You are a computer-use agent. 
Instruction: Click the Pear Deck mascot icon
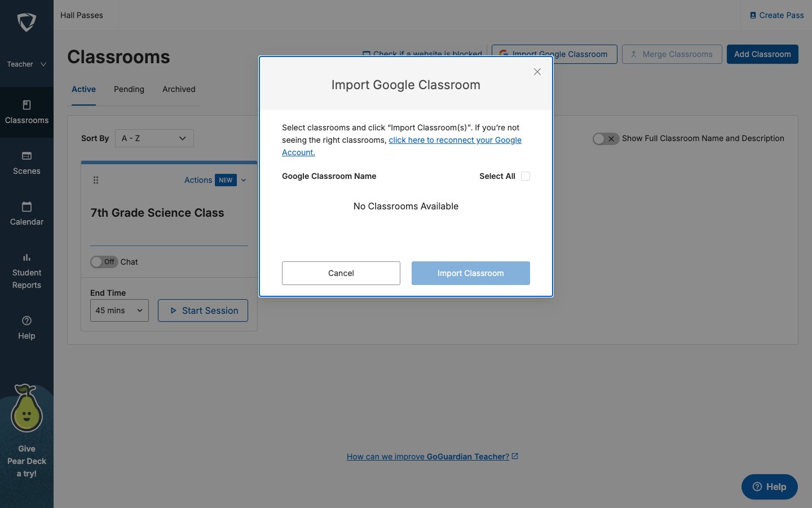pos(26,409)
